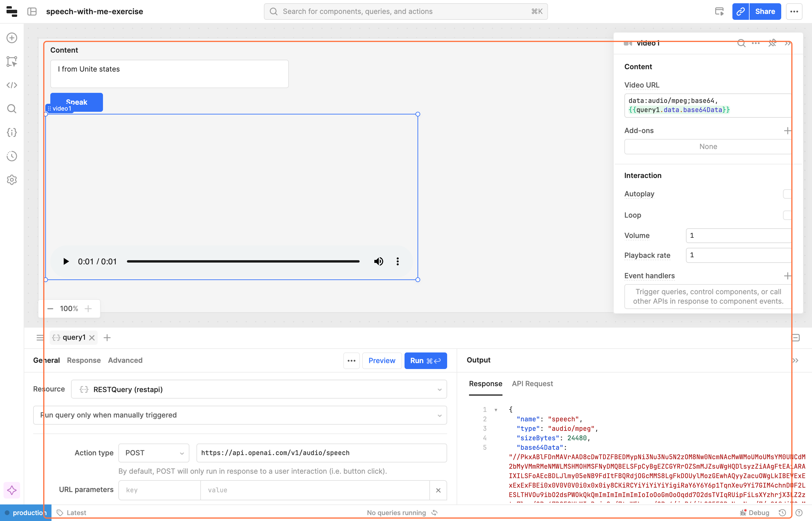Open the POST action type dropdown

[154, 453]
